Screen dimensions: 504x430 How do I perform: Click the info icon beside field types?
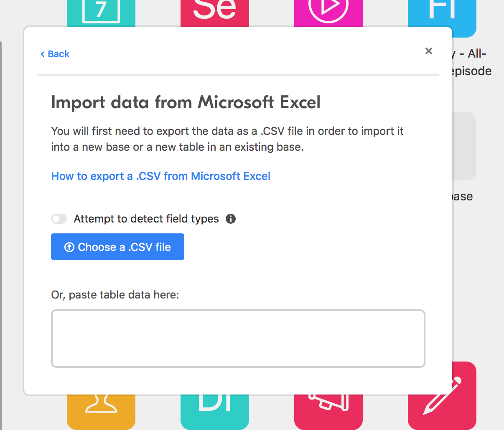click(x=231, y=219)
